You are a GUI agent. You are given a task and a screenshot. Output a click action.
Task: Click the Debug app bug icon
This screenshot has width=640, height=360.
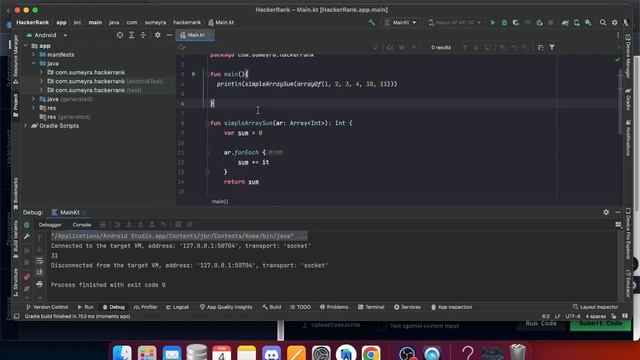pos(504,22)
